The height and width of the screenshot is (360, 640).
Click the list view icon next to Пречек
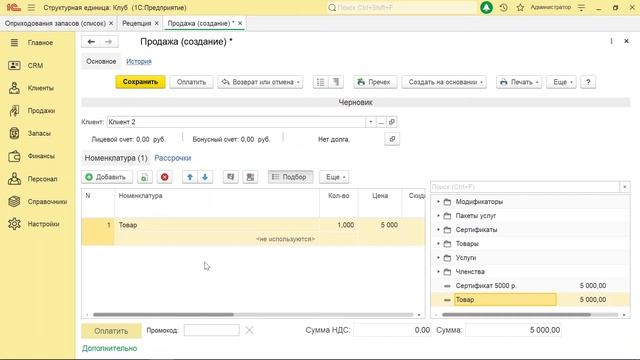[320, 82]
